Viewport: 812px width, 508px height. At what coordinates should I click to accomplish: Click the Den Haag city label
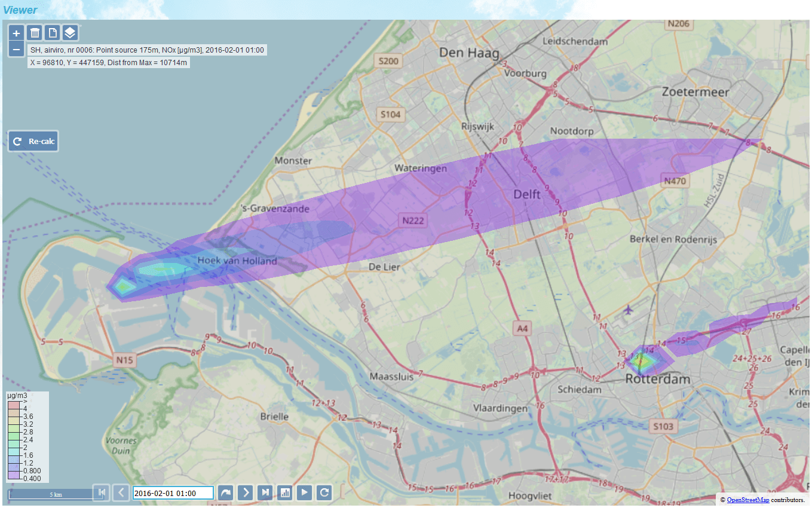coord(469,53)
